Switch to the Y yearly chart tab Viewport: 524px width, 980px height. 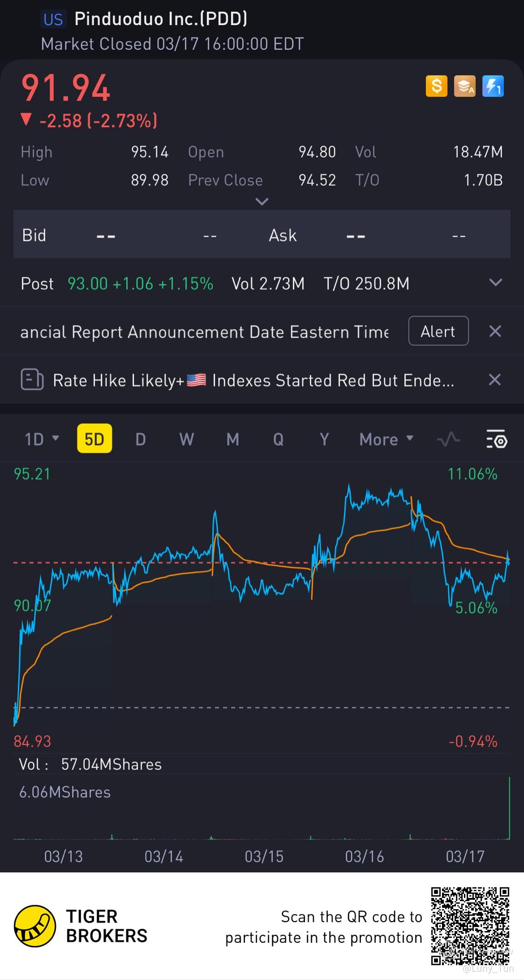pos(324,439)
